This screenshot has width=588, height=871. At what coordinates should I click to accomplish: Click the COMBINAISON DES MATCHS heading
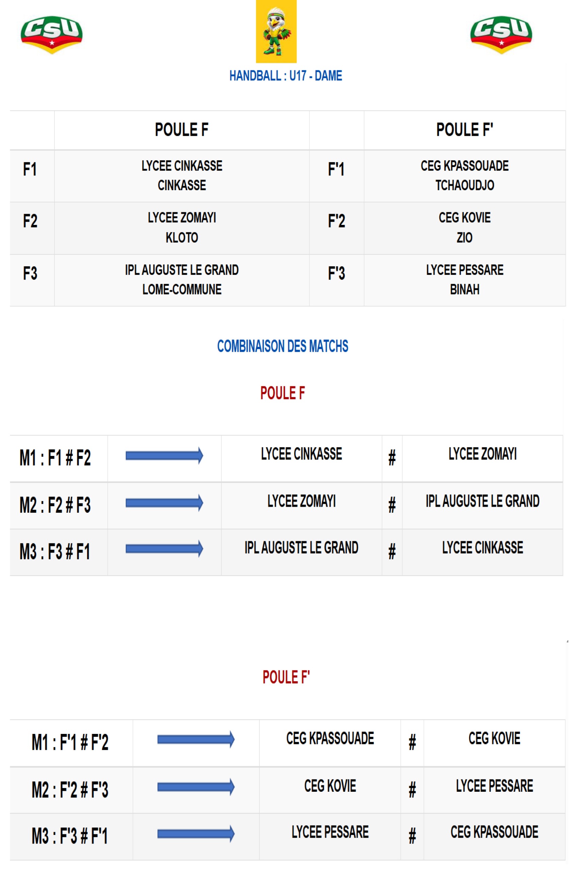tap(283, 346)
